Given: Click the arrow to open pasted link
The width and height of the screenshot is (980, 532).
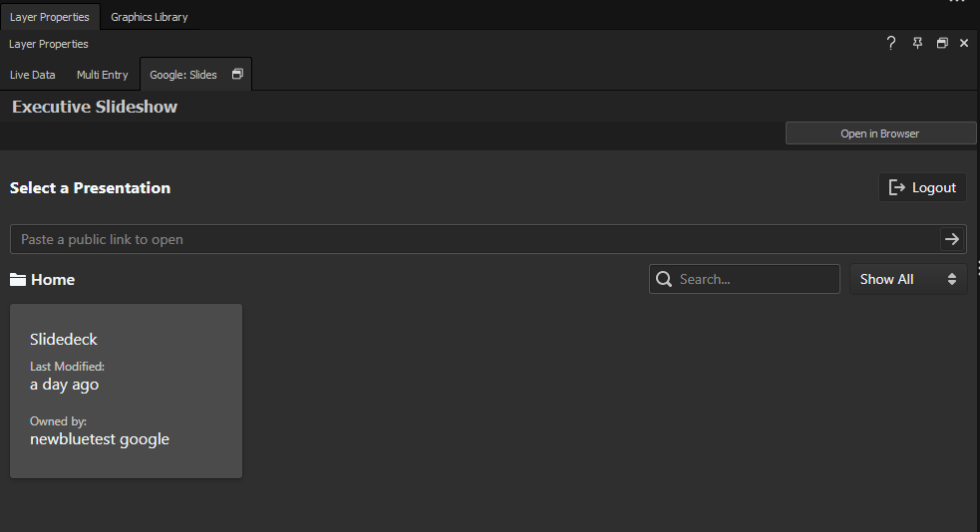Looking at the screenshot, I should (952, 239).
